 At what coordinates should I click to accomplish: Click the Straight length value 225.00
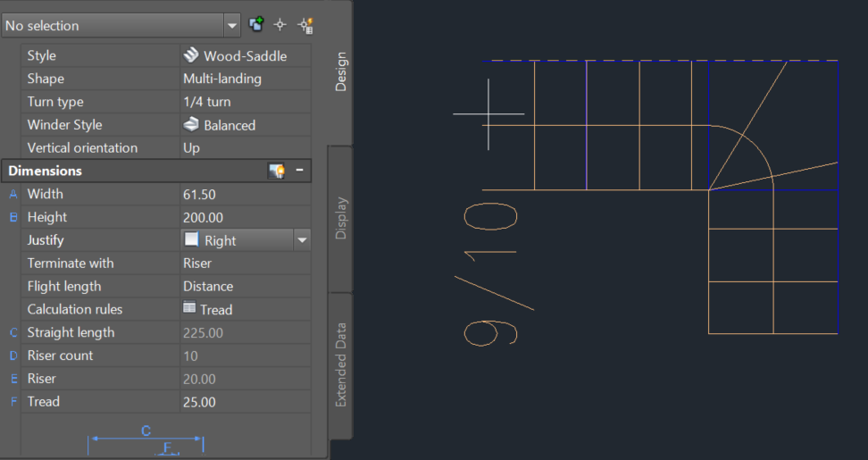point(204,332)
